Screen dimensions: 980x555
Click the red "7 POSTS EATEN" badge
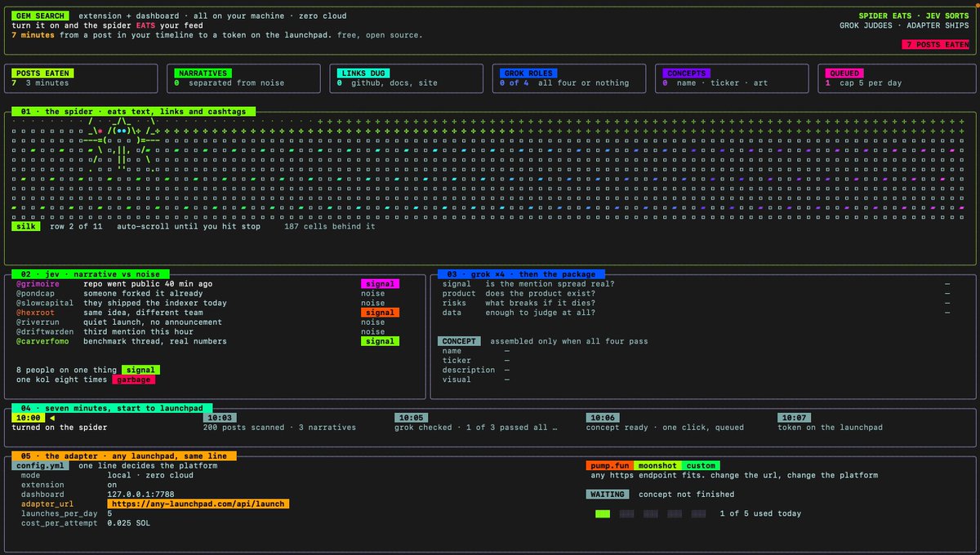935,45
